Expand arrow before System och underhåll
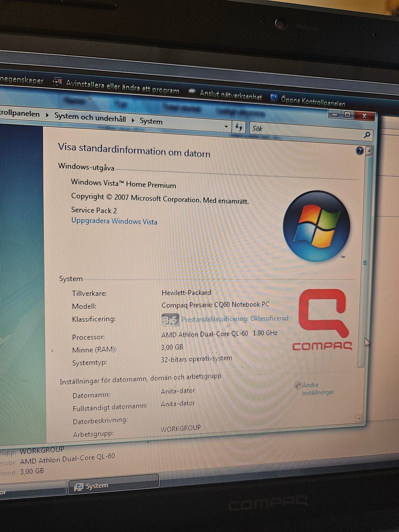This screenshot has width=399, height=532. point(47,115)
